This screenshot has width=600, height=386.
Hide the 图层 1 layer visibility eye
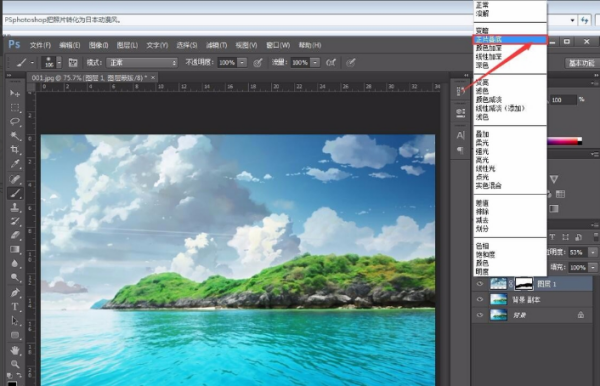click(479, 284)
